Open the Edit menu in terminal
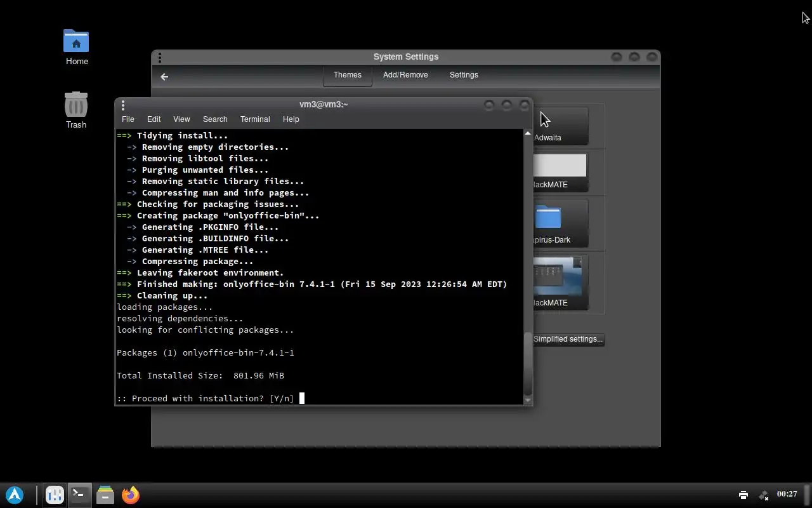Image resolution: width=812 pixels, height=508 pixels. point(154,119)
